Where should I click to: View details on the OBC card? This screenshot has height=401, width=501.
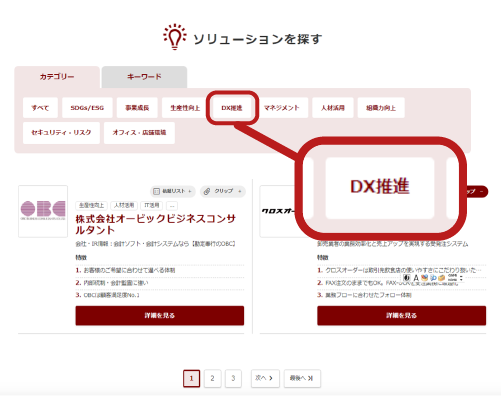160,315
